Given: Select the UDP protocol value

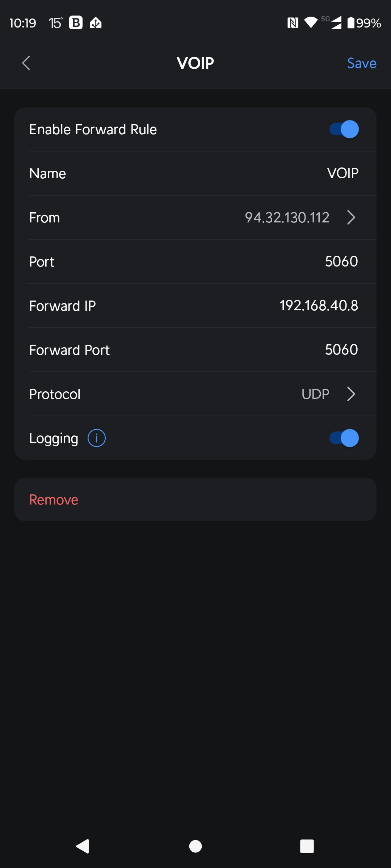Looking at the screenshot, I should coord(315,394).
